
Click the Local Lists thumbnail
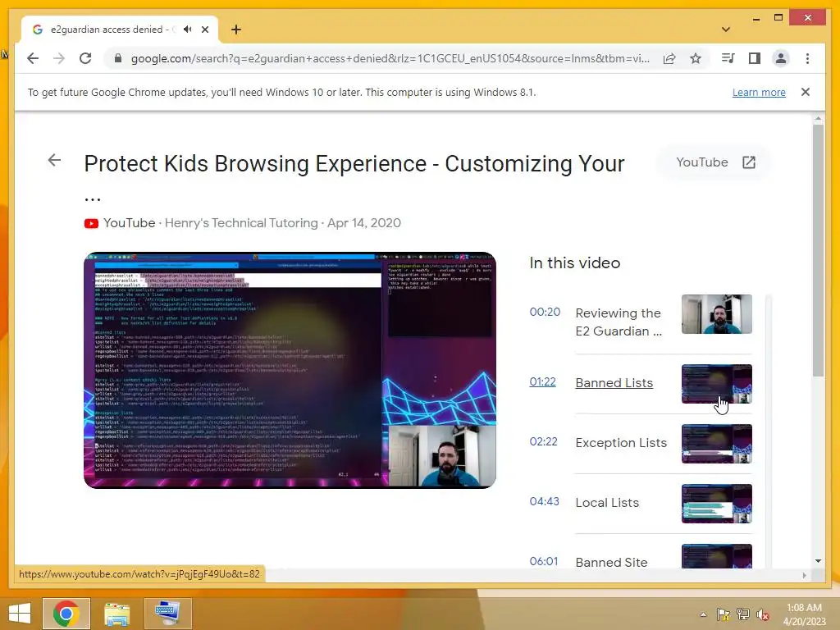click(x=717, y=504)
